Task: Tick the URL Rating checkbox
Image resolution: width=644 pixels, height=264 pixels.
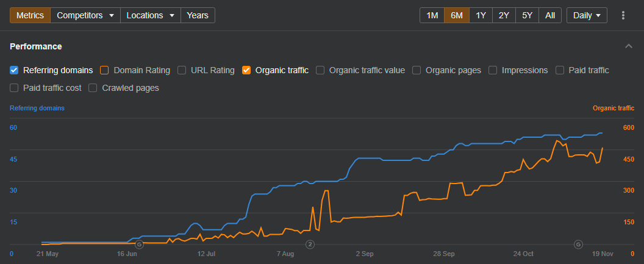Action: click(x=182, y=70)
